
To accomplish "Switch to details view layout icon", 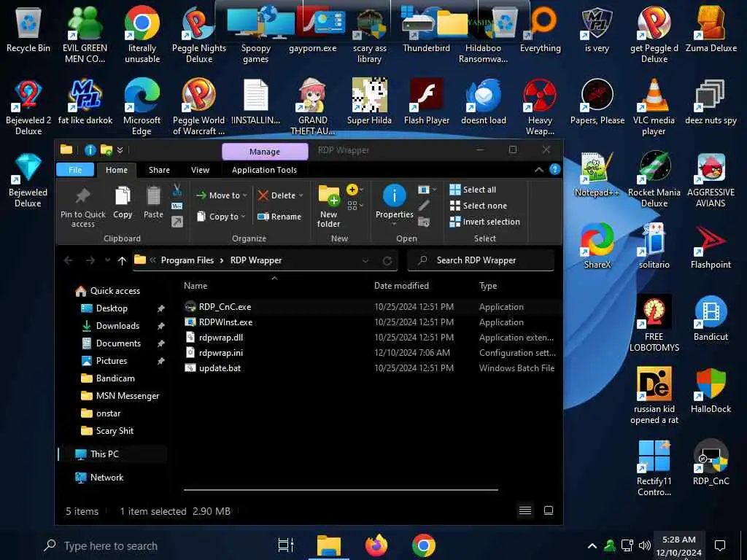I will pos(525,510).
